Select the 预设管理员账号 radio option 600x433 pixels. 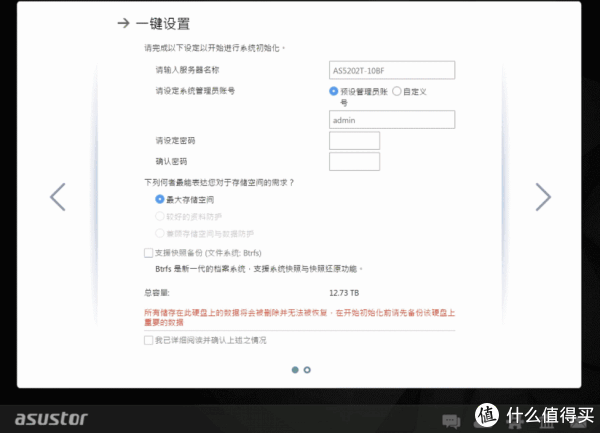(x=334, y=91)
